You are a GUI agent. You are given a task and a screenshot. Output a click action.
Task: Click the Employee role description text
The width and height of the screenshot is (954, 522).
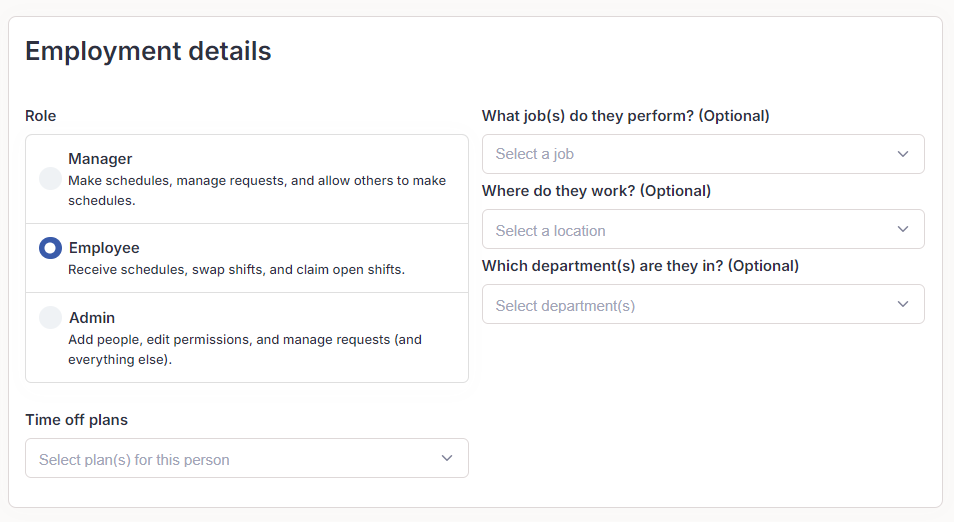[236, 270]
